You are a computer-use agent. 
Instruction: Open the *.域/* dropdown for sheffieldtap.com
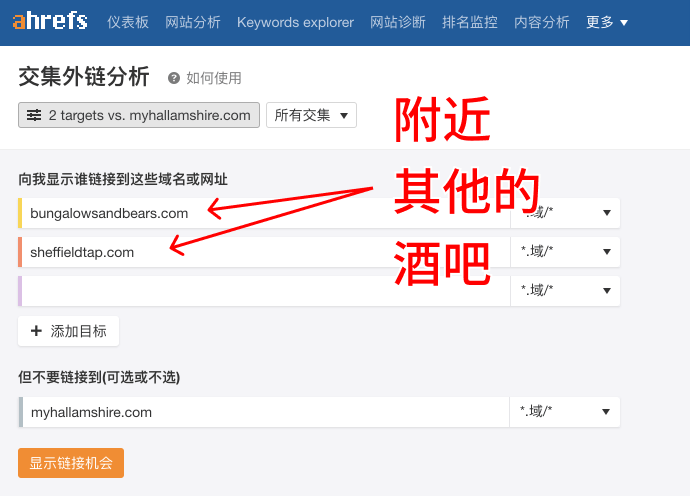[x=565, y=252]
